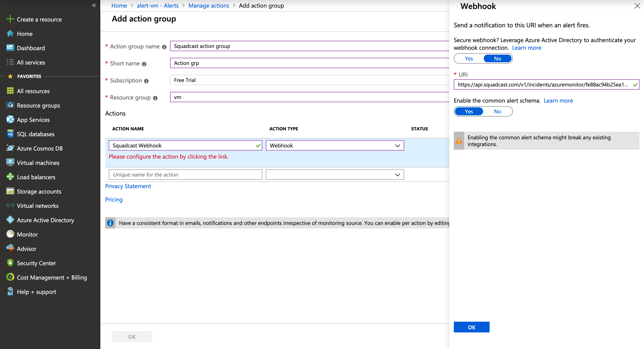Image resolution: width=644 pixels, height=349 pixels.
Task: Click the Pricing link
Action: pos(114,200)
